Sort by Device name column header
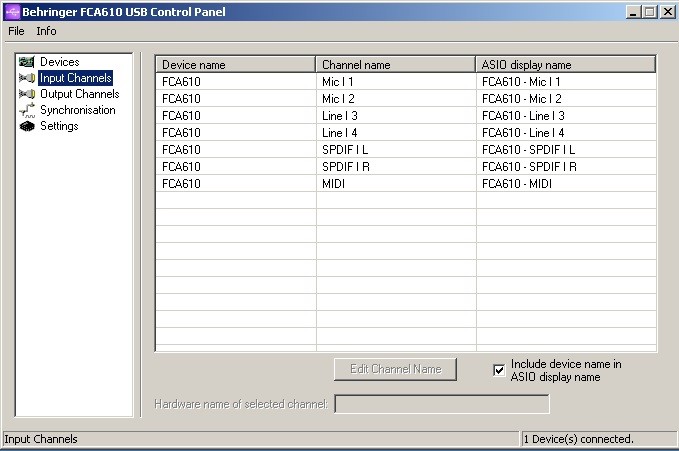Screen dimensions: 679x451 (235, 65)
